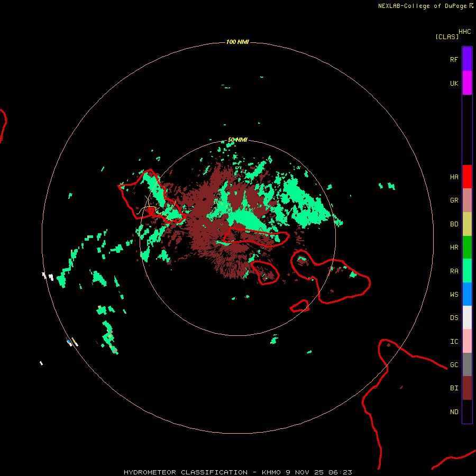476x476 pixels.
Task: Click the [CLAS] legend header
Action: tap(447, 36)
